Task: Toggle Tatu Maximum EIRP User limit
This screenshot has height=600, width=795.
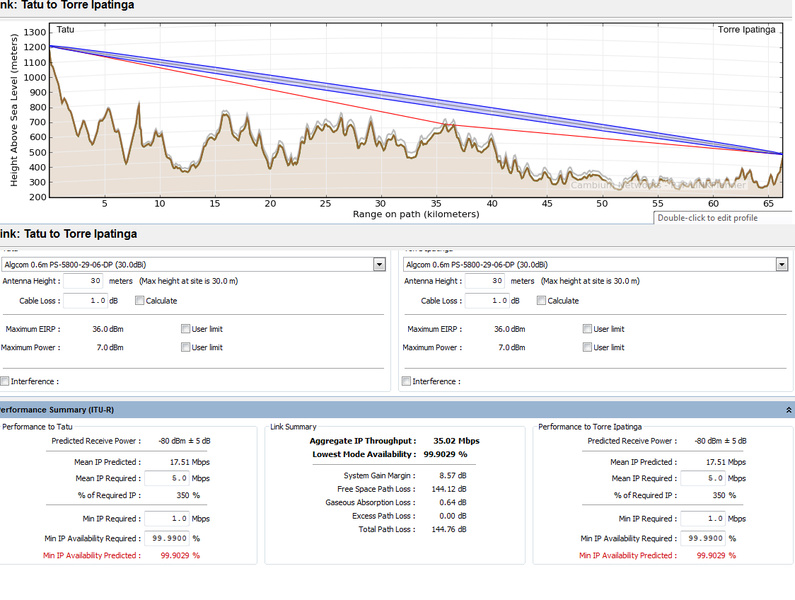Action: 185,329
